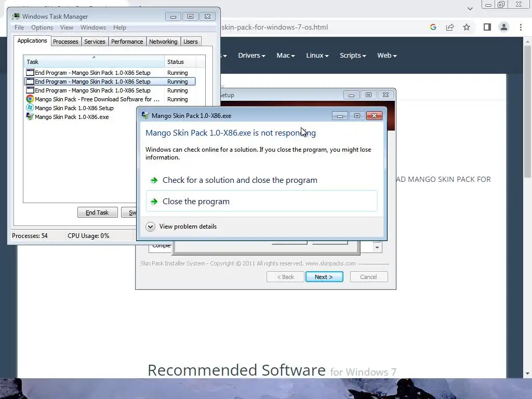Image resolution: width=532 pixels, height=399 pixels.
Task: Click Back button in installer
Action: click(x=285, y=277)
